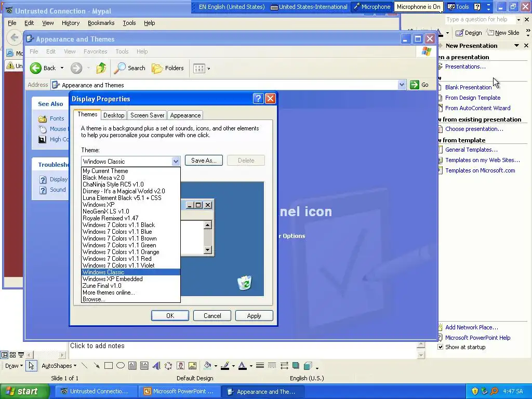Screen dimensions: 532x399
Task: Open Arrow Style options
Action: tap(284, 366)
